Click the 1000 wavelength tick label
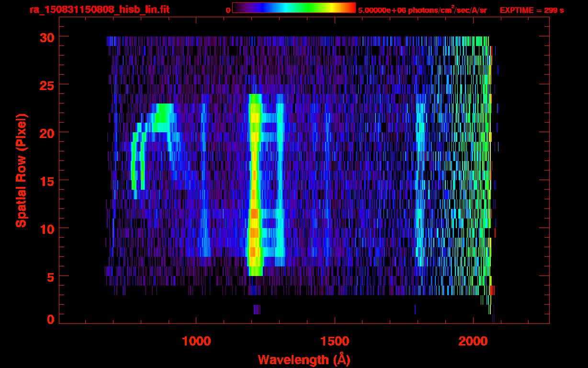Screen dimensions: 588x368 (196, 341)
